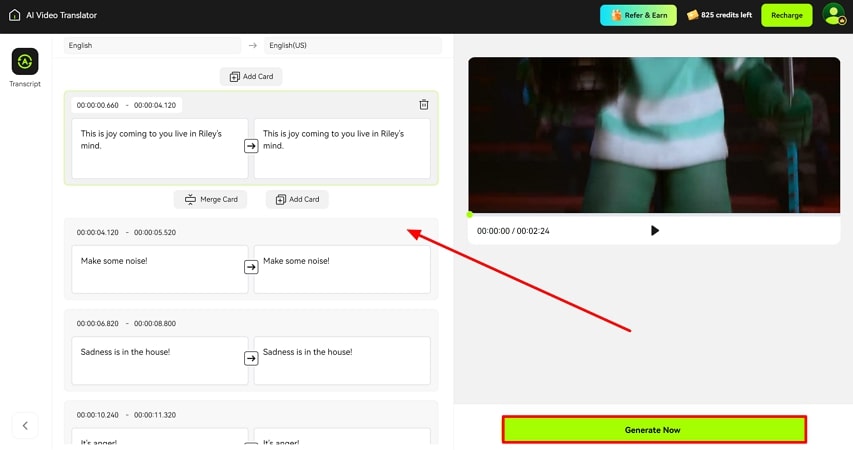
Task: Click the top Add Card button
Action: pyautogui.click(x=251, y=77)
